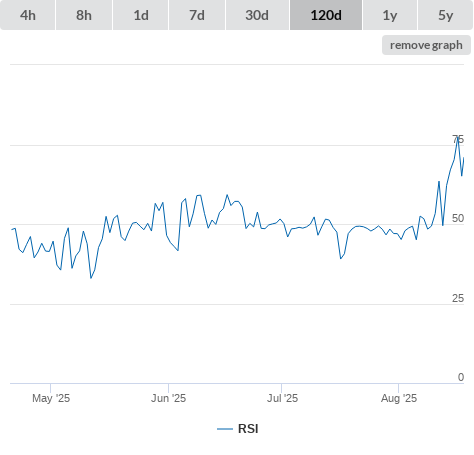Click the active 120d range tab
This screenshot has height=455, width=474.
326,15
